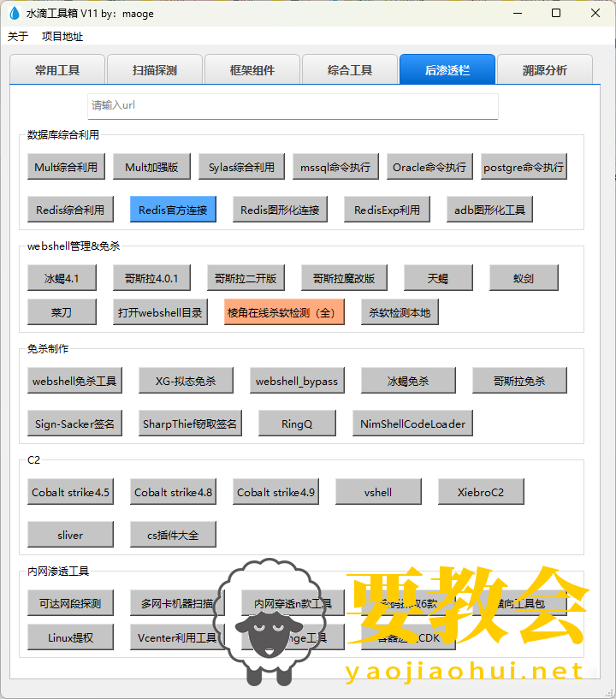
Task: Click 杀软检测本地 button
Action: 400,312
